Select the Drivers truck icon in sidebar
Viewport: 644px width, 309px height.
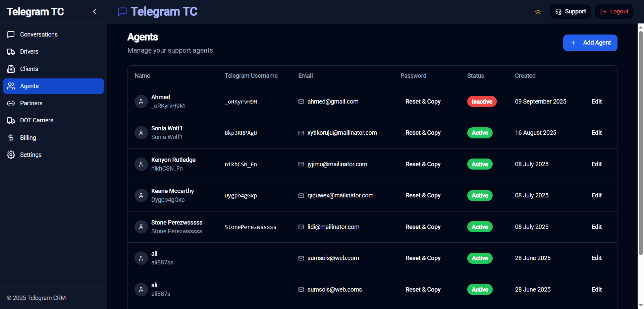[11, 51]
